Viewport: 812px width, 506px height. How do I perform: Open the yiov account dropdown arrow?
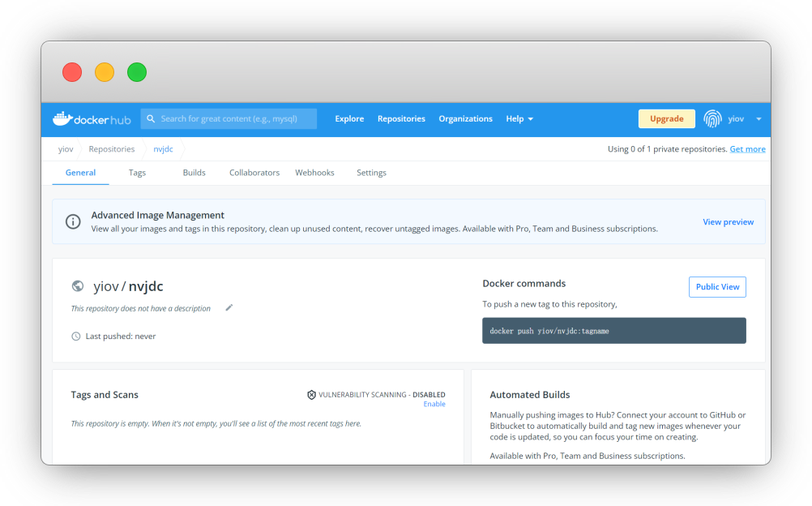pos(759,119)
